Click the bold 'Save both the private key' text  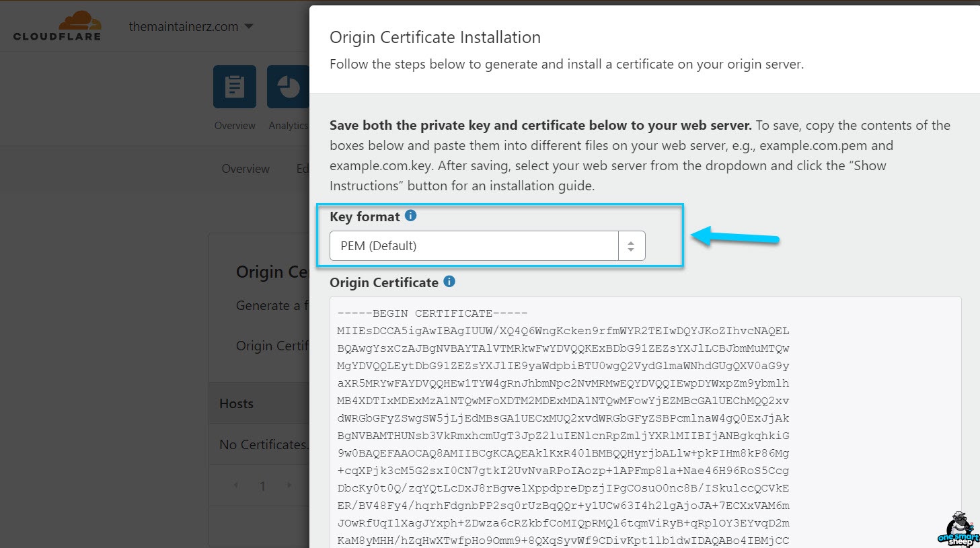tap(541, 125)
